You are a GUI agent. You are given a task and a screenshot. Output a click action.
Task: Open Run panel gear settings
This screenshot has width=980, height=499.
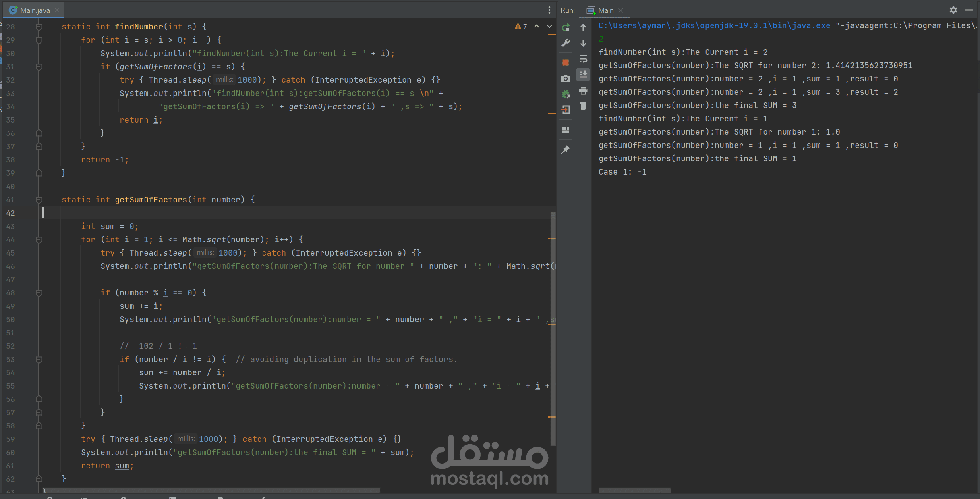[953, 10]
